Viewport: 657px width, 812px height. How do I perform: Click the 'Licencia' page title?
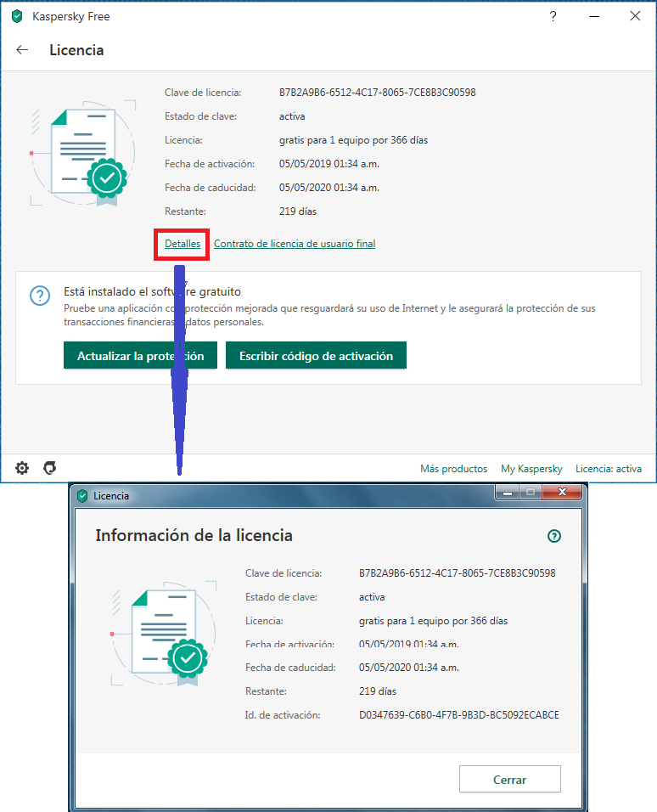pos(76,50)
